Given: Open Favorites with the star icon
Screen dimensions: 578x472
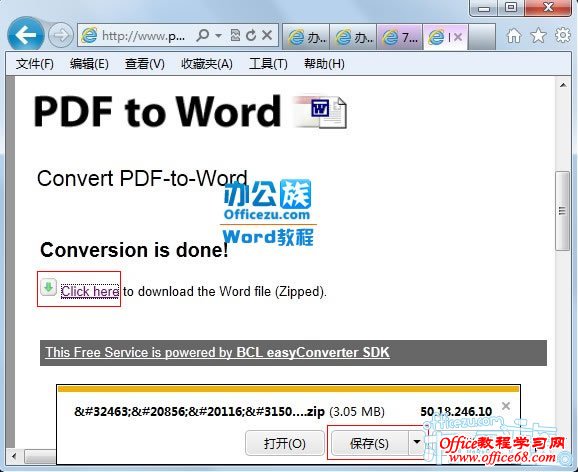Looking at the screenshot, I should pos(538,35).
